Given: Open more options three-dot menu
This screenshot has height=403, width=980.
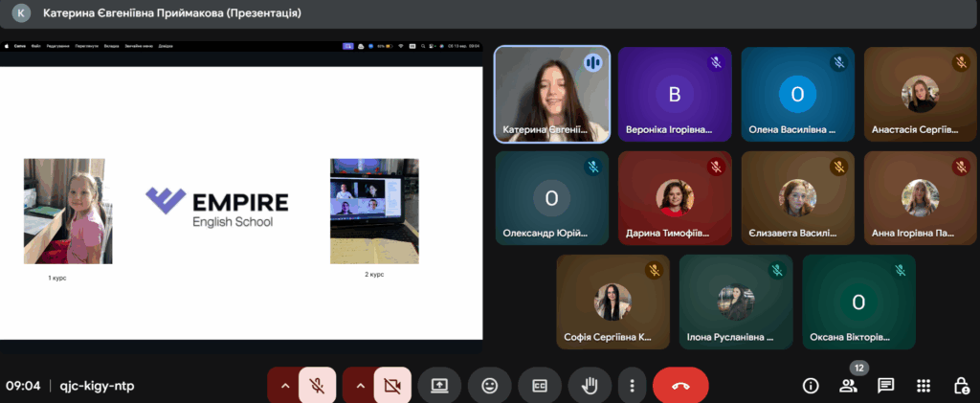Looking at the screenshot, I should (632, 385).
